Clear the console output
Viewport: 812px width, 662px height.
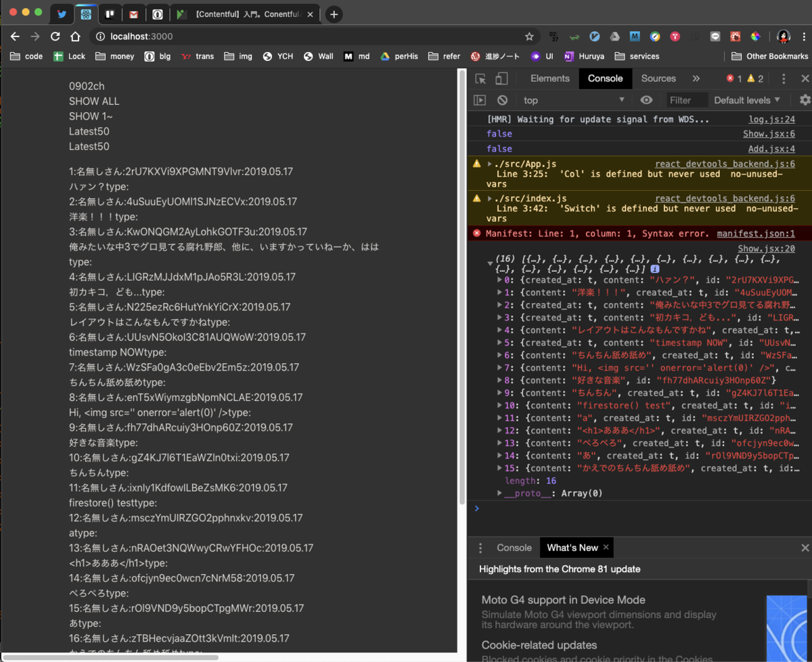tap(501, 100)
